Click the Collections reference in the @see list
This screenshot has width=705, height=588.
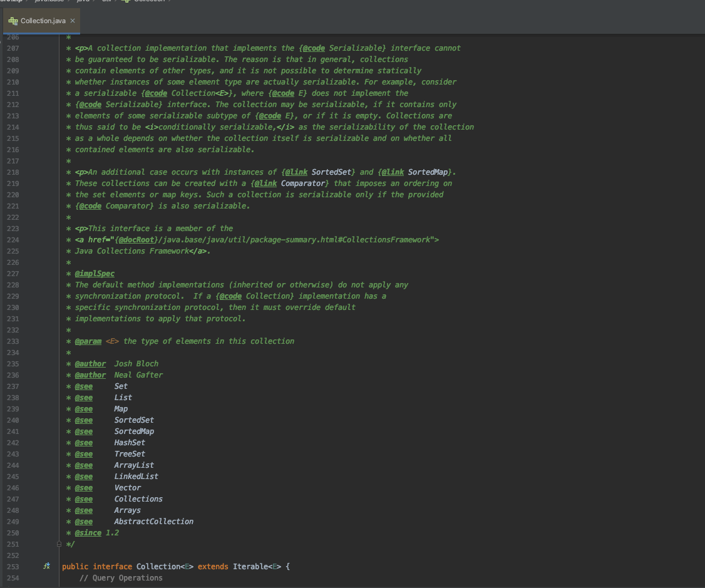point(138,499)
